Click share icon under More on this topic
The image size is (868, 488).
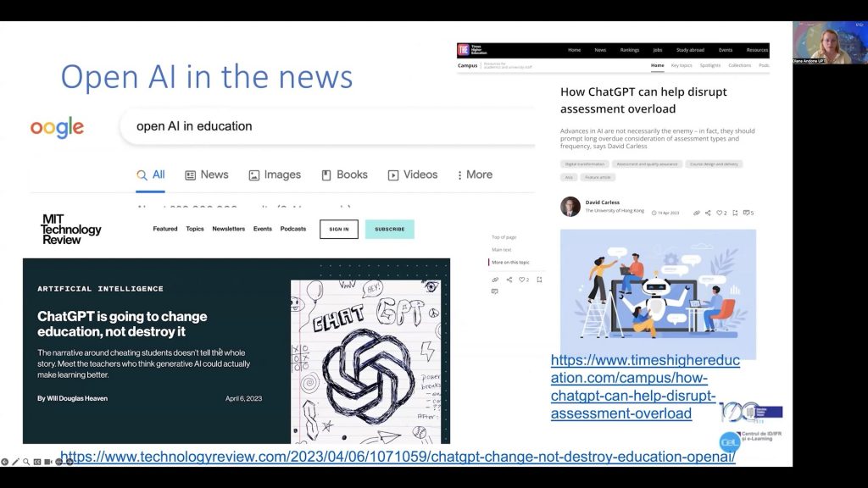tap(509, 280)
